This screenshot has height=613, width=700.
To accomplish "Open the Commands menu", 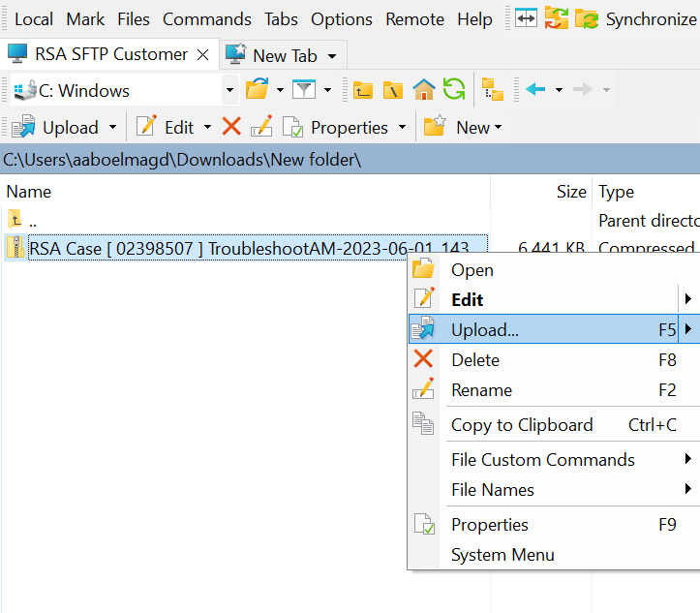I will pos(206,19).
